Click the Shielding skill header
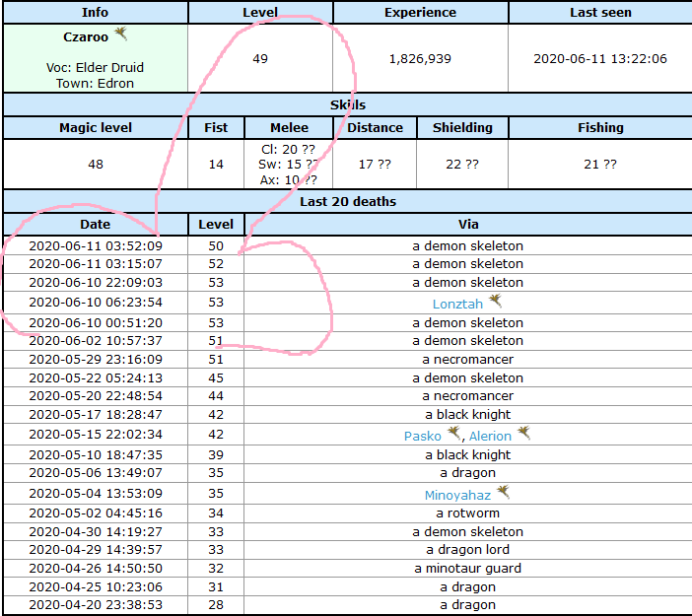 tap(462, 127)
